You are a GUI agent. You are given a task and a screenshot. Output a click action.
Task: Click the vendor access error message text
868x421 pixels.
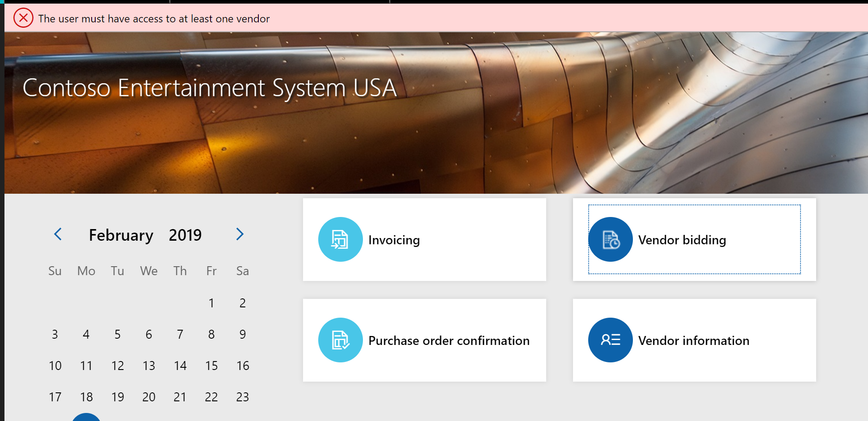(154, 19)
